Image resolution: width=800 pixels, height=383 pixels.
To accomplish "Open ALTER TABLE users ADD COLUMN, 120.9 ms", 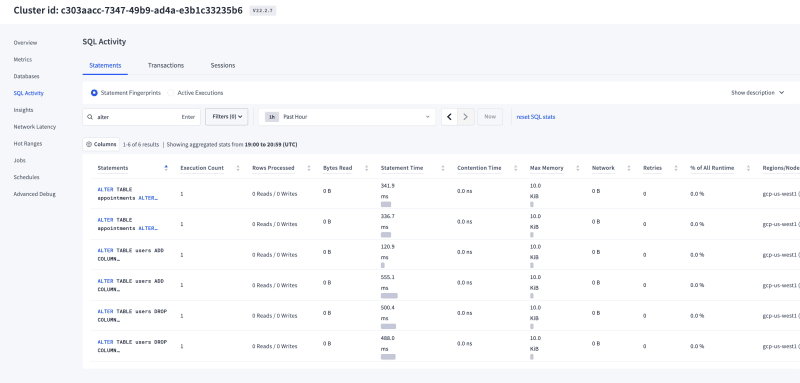I will coord(131,254).
